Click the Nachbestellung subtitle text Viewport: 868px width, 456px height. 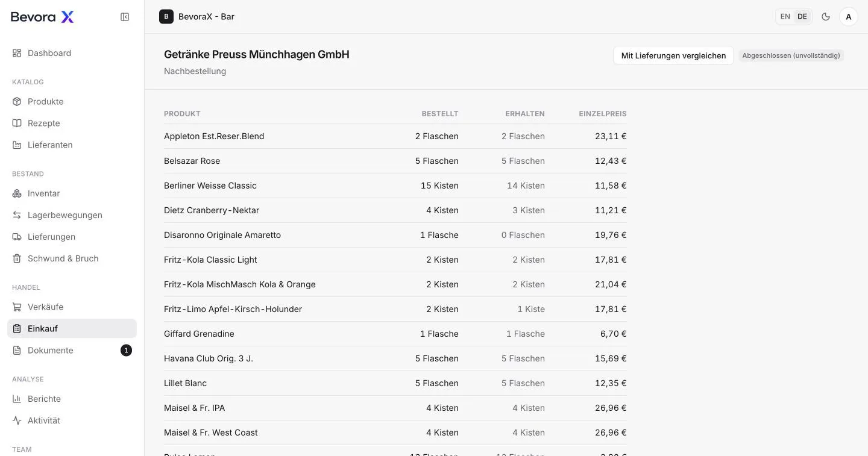coord(195,71)
